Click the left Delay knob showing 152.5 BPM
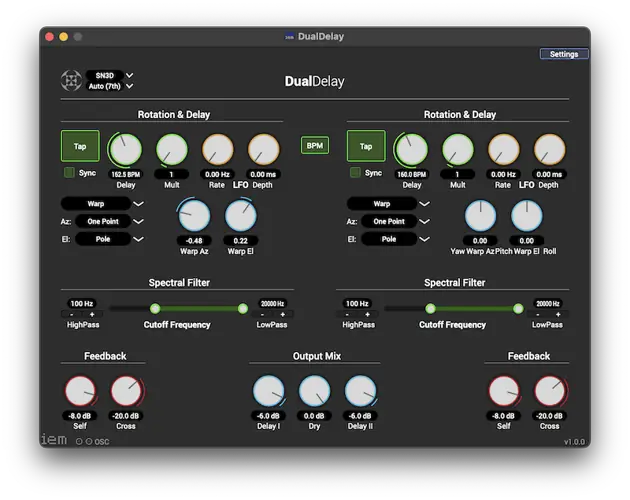This screenshot has width=630, height=500. (x=126, y=150)
